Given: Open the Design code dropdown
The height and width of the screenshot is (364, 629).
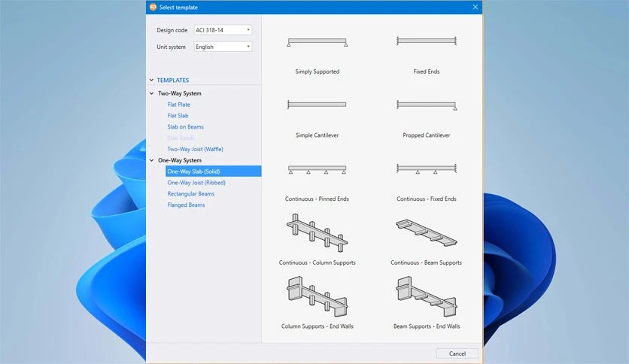Looking at the screenshot, I should [x=223, y=30].
